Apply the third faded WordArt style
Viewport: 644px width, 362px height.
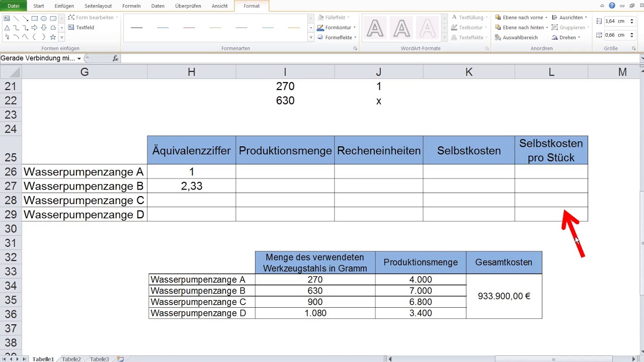point(428,29)
